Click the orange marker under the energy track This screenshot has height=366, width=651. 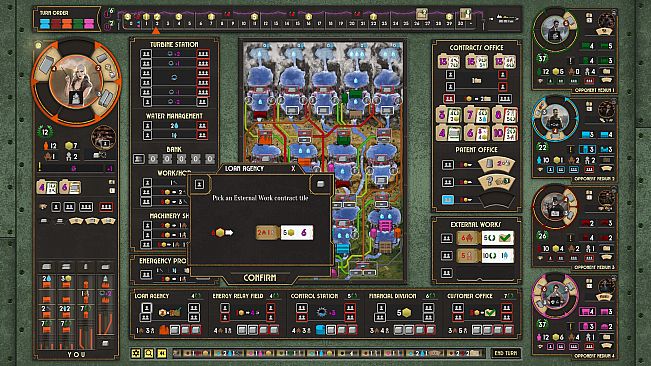tap(156, 31)
